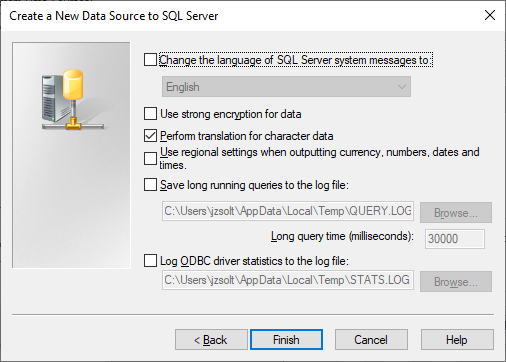Click the SQL Server database wizard icon
506x362 pixels.
73,100
